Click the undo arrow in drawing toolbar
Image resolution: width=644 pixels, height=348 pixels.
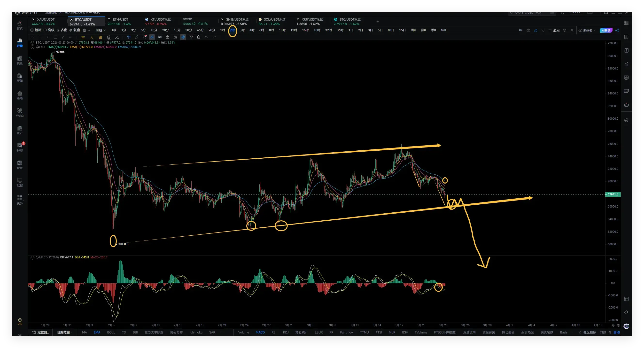pos(207,37)
